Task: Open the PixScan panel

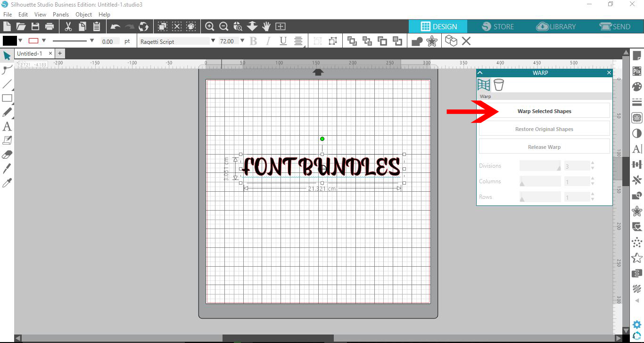Action: (x=636, y=72)
